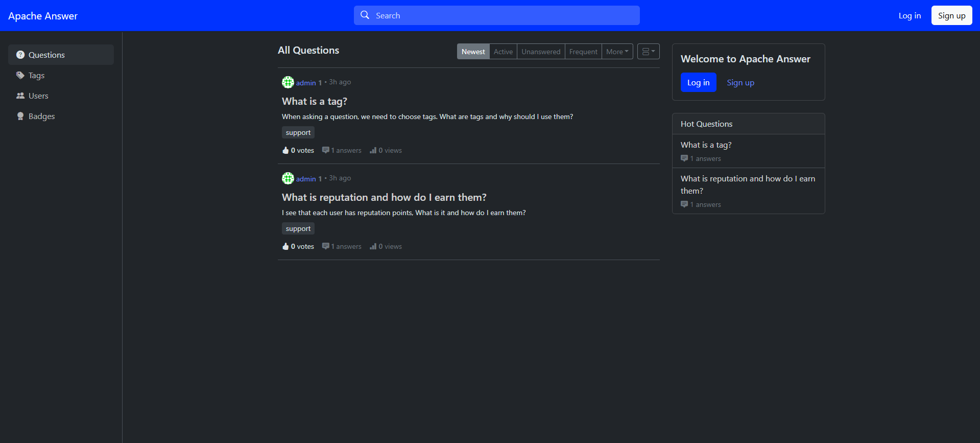Open the Tags page from the sidebar
This screenshot has height=443, width=980.
coord(61,75)
